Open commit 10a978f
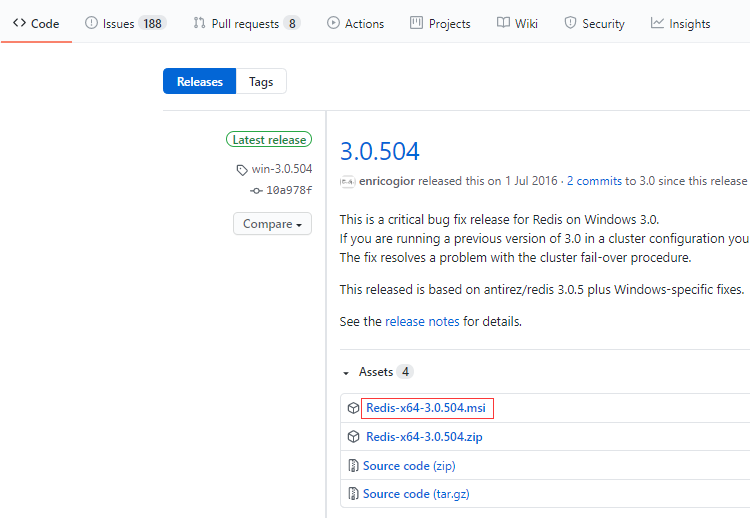 [289, 190]
